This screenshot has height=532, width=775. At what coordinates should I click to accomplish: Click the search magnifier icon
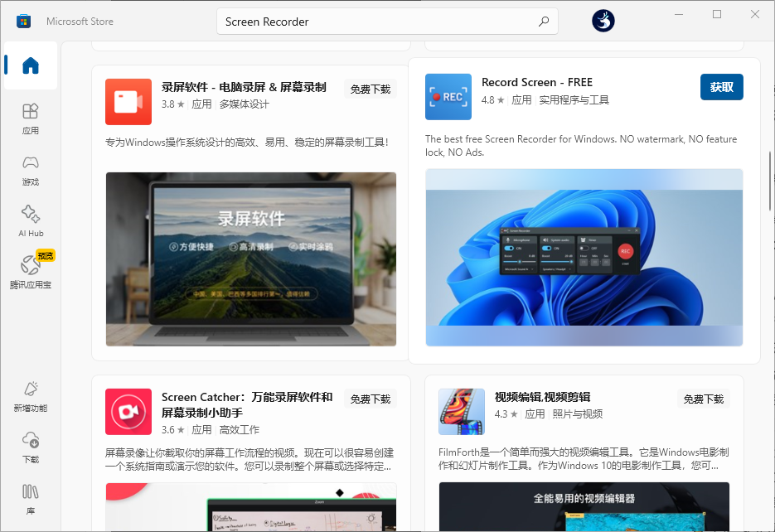pyautogui.click(x=543, y=21)
